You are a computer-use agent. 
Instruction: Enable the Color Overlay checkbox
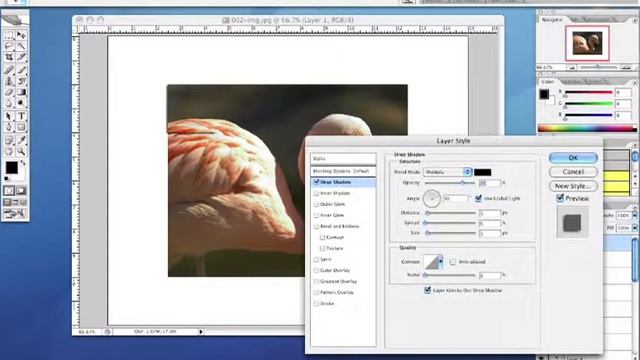coord(316,270)
